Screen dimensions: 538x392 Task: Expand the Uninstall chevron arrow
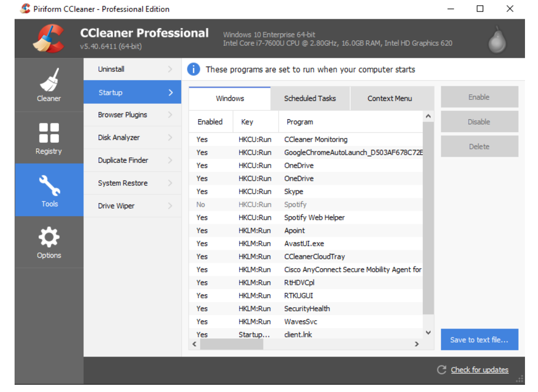[170, 69]
